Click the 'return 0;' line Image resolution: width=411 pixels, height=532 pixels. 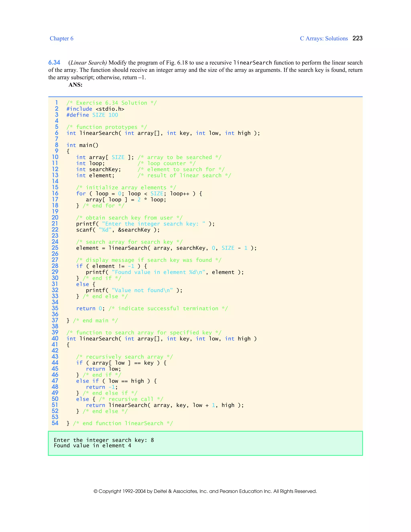coord(90,308)
